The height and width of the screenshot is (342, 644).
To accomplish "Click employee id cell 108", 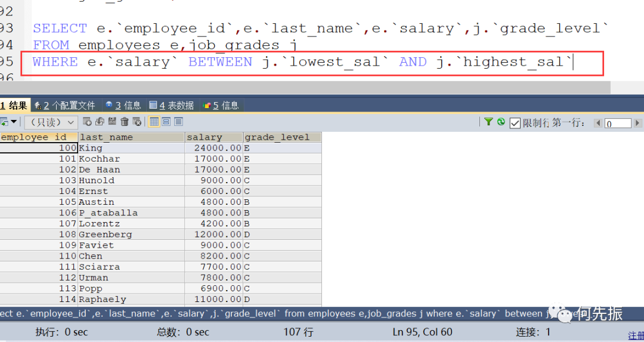I will [39, 235].
